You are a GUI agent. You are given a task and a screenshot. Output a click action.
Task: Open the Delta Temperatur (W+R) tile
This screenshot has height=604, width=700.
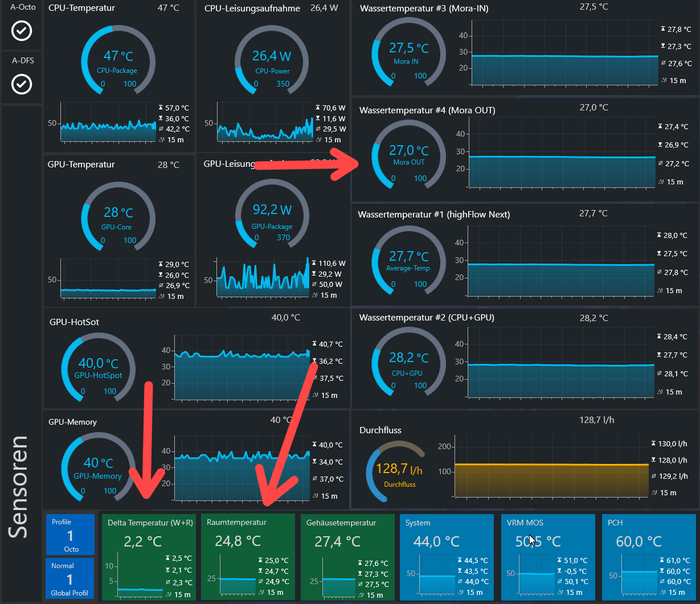click(148, 557)
